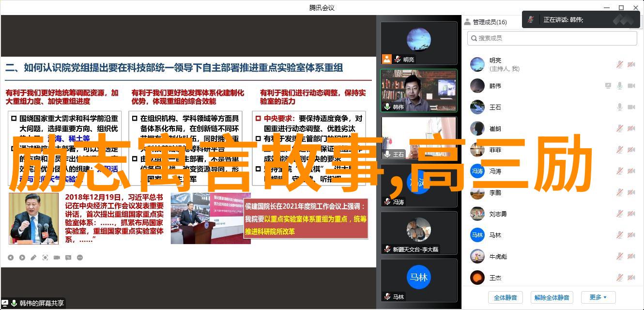Image resolution: width=644 pixels, height=310 pixels.
Task: Click screen sharing icon at bottom-left status label
Action: click(6, 303)
